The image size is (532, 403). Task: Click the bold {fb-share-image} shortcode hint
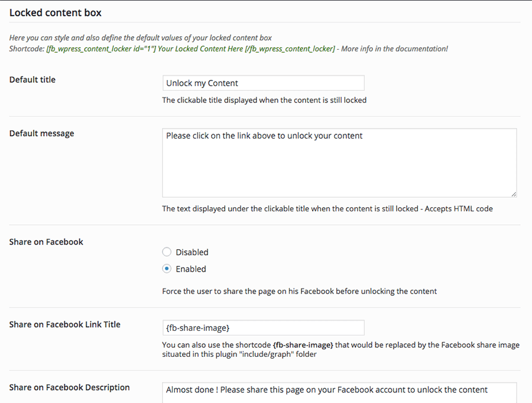point(303,345)
